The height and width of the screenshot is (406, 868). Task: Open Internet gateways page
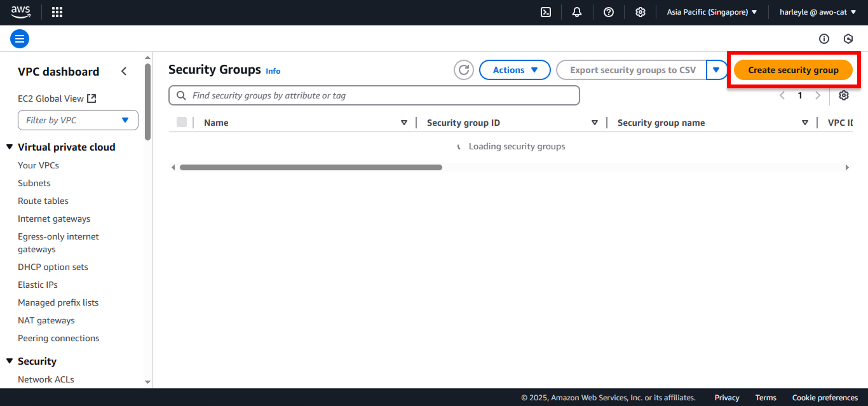(54, 219)
